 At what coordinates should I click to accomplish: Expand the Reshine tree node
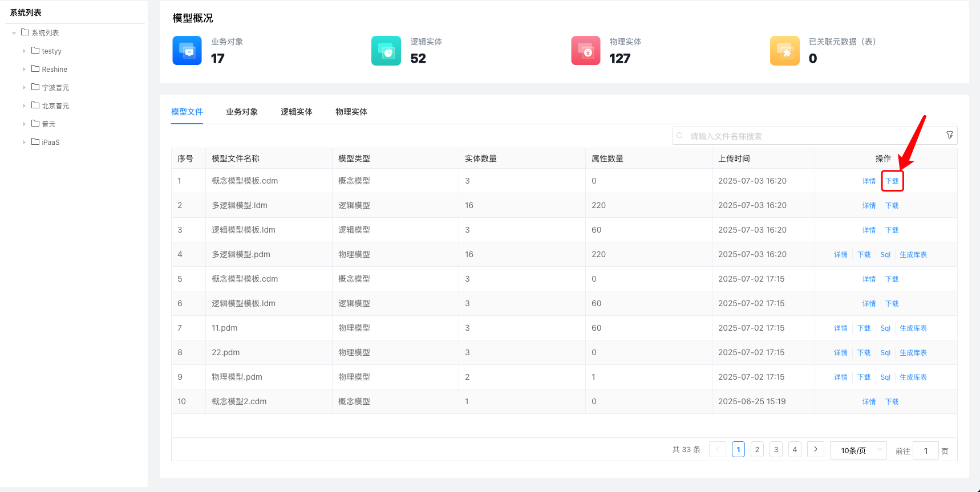pos(24,70)
